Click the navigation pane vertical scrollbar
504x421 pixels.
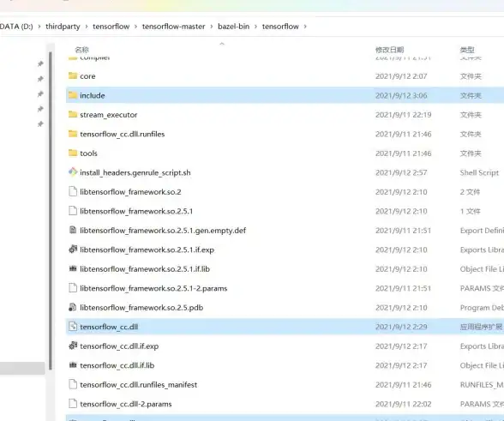click(x=51, y=211)
